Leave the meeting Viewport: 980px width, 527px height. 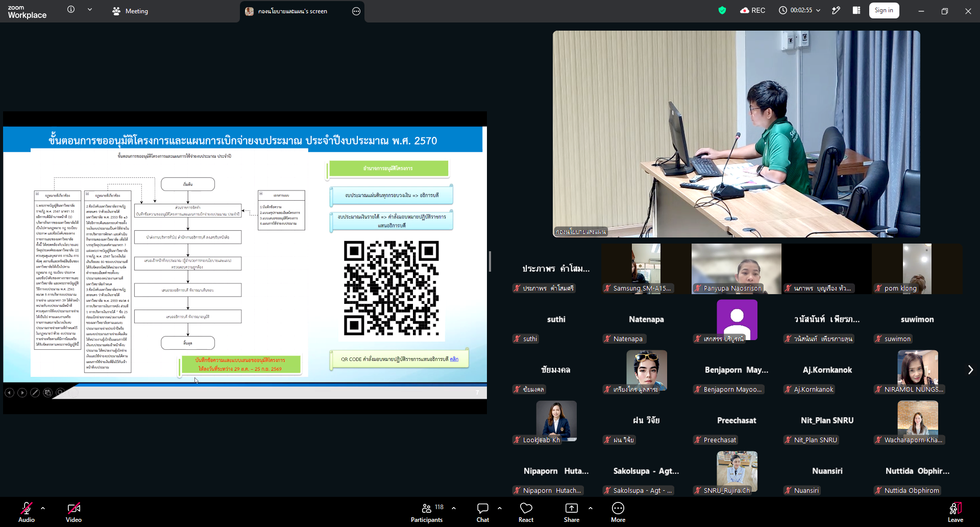[955, 512]
